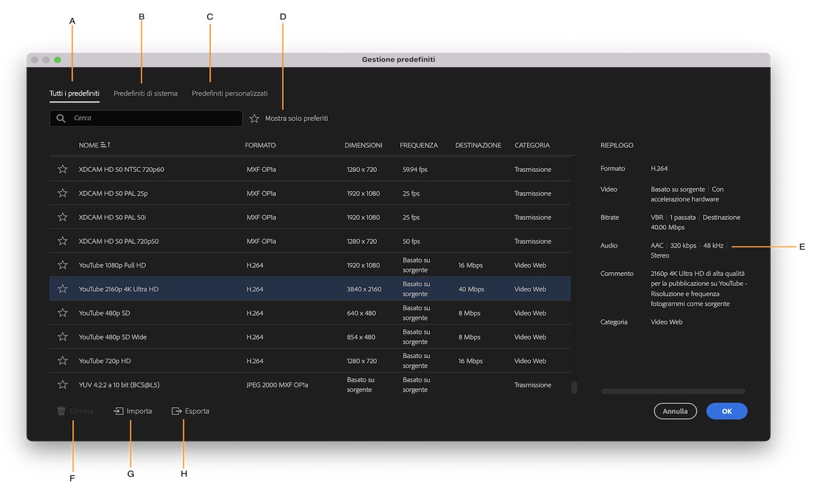Click the DIMENSIONI column header
Image resolution: width=818 pixels, height=504 pixels.
(x=364, y=145)
